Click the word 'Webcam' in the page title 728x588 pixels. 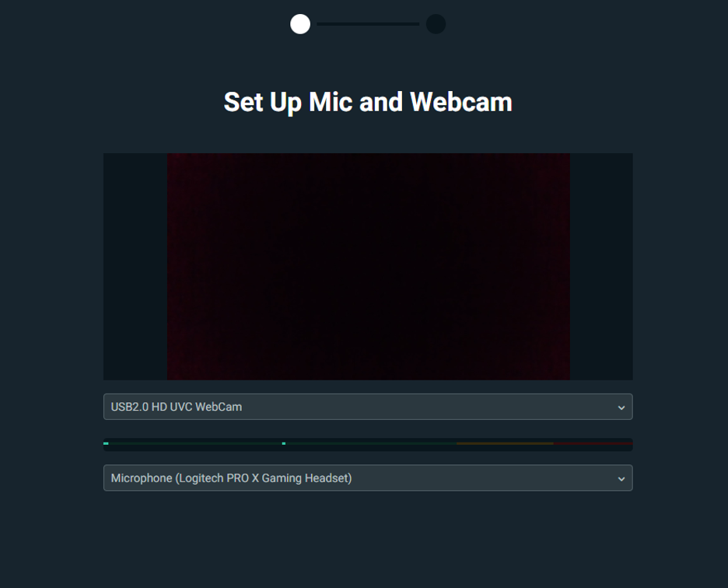[x=461, y=102]
